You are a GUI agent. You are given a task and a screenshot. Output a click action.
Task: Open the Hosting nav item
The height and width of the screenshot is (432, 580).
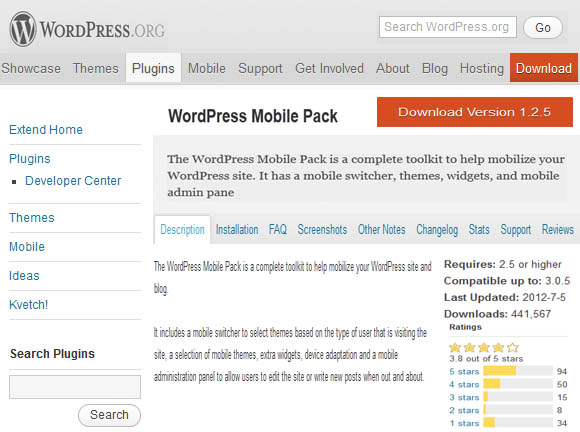tap(482, 68)
